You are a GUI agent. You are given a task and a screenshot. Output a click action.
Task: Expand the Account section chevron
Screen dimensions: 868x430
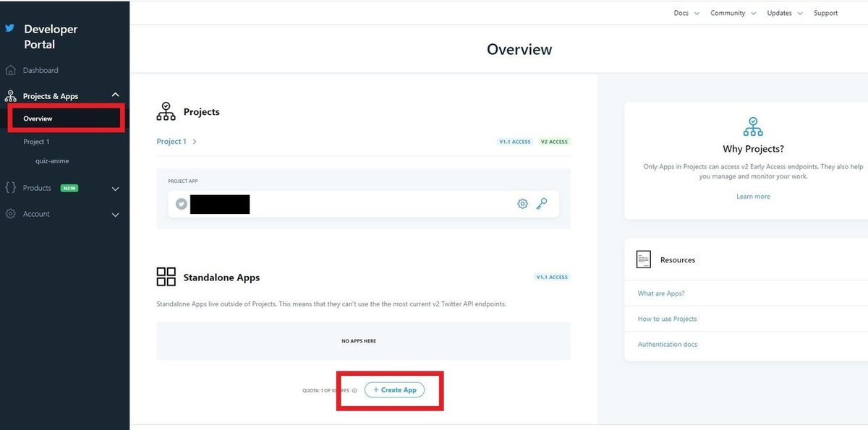pyautogui.click(x=115, y=215)
